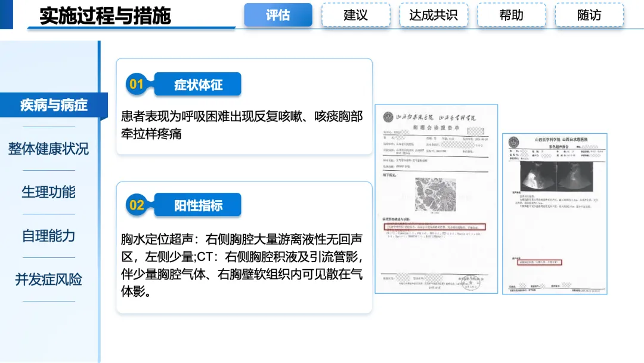Select the 评估 tab

click(278, 15)
